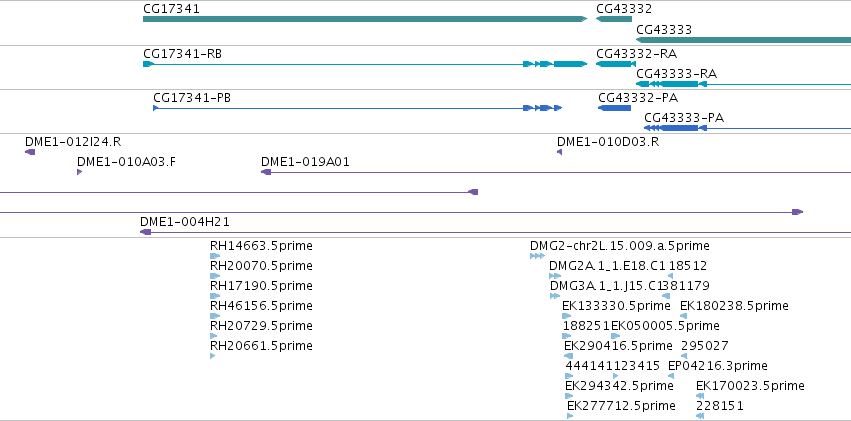
Task: Click the RH17190.5prime label
Action: coord(261,286)
